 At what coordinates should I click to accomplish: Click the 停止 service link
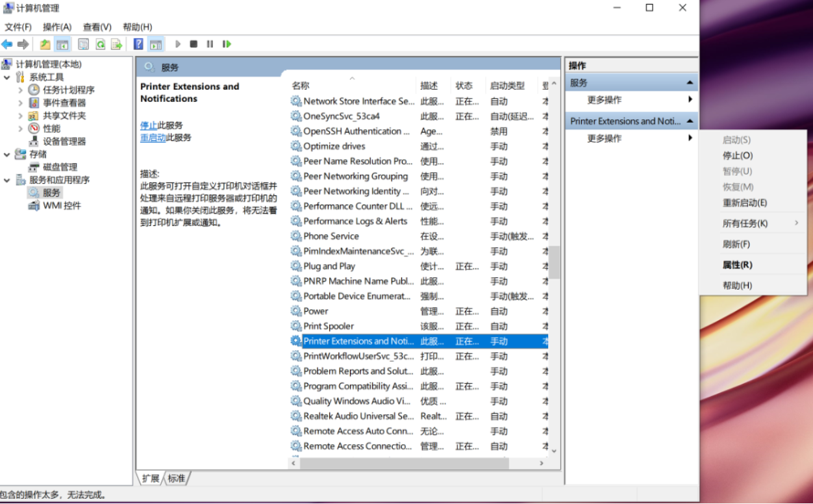[149, 125]
